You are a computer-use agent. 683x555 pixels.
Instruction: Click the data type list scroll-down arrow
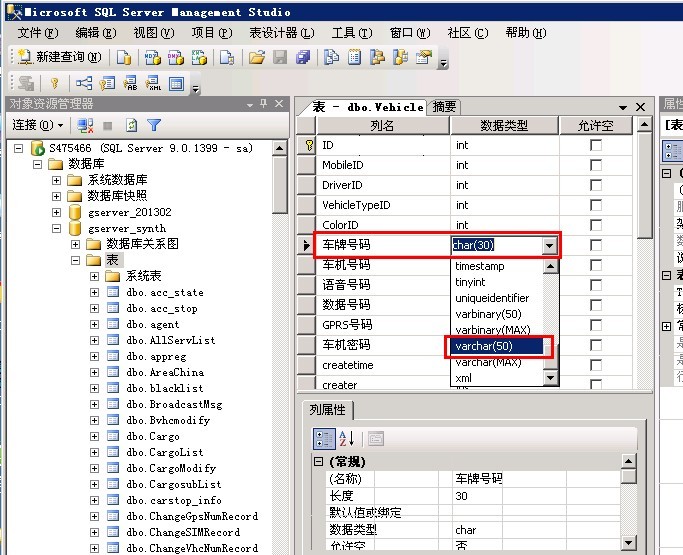[549, 378]
